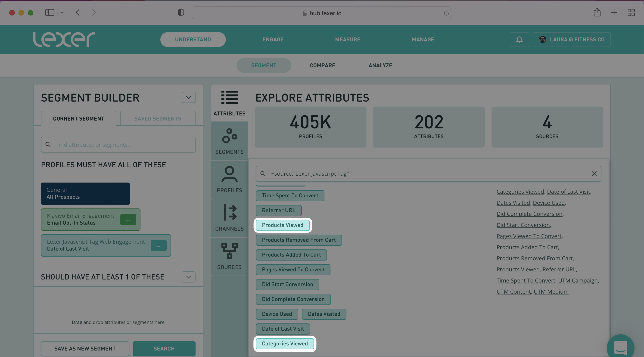Switch to the Saved Segments tab
644x357 pixels.
(x=158, y=118)
